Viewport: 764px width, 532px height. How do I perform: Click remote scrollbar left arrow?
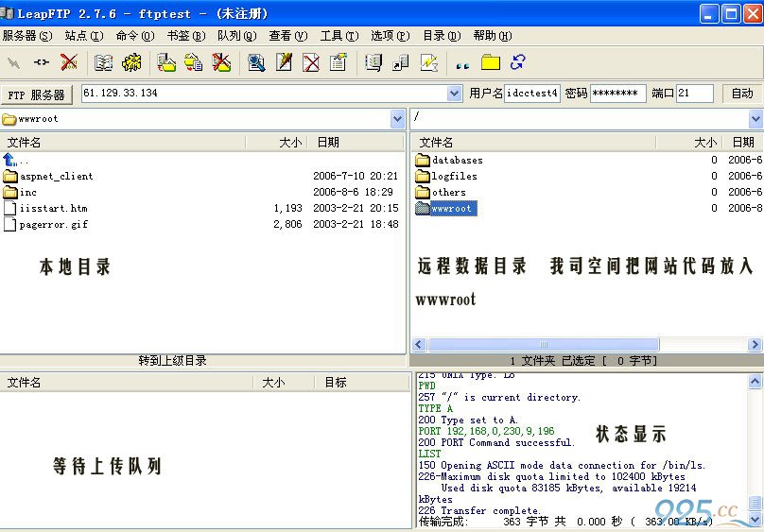(x=419, y=345)
